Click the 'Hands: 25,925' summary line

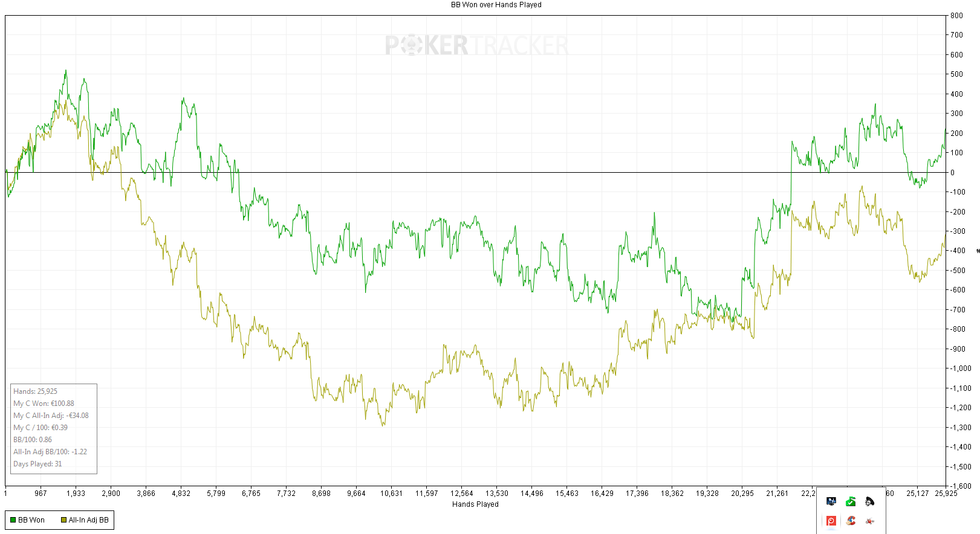35,391
